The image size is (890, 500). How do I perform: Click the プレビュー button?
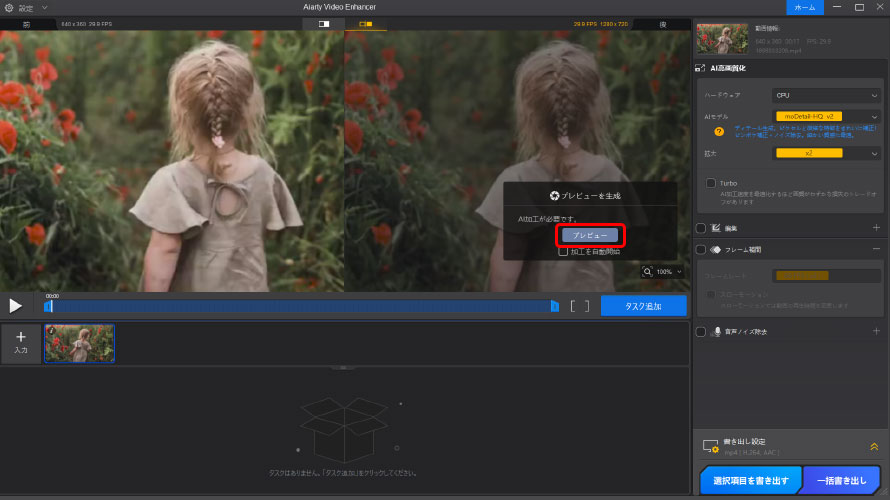[590, 235]
